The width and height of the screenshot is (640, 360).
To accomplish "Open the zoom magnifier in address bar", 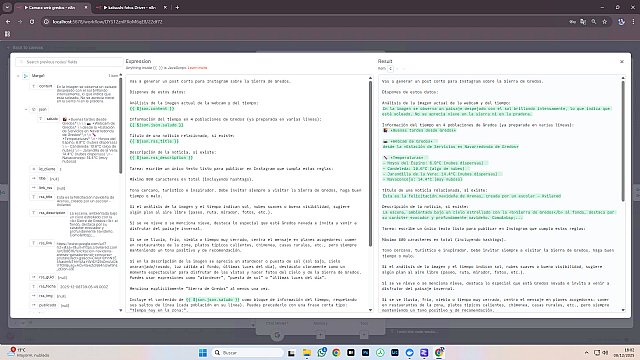I will (594, 22).
